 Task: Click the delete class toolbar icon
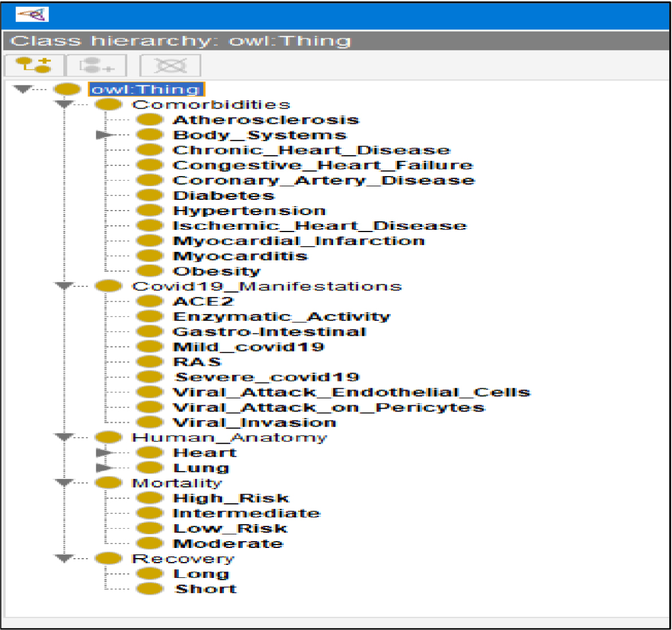[170, 65]
